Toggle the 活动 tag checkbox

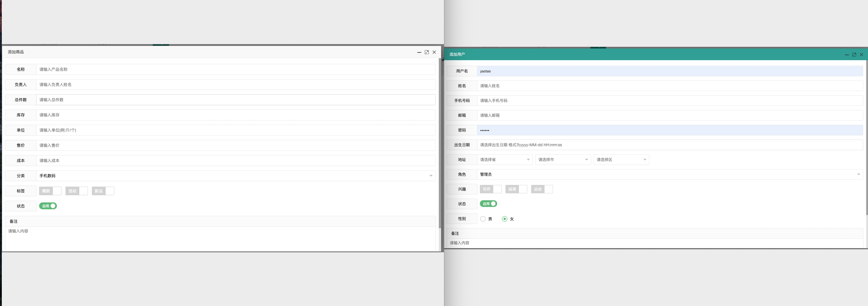tap(76, 191)
